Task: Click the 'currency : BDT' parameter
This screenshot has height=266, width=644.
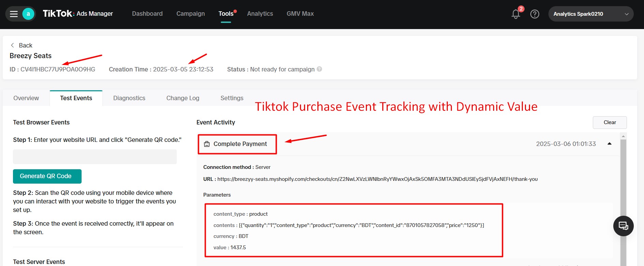Action: [x=231, y=236]
